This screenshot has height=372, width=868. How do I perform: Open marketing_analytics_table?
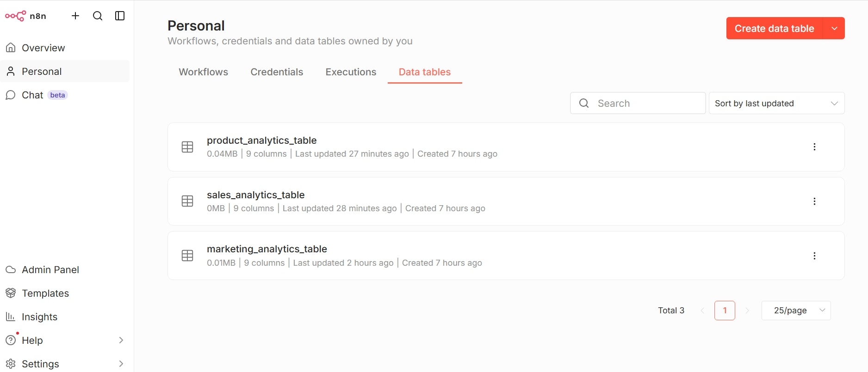coord(506,256)
